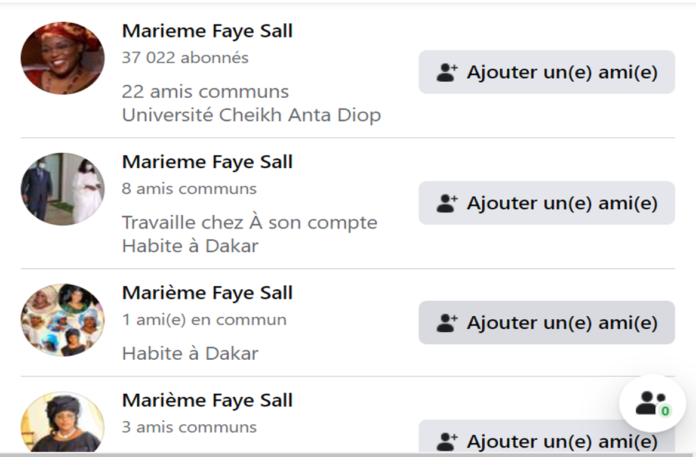Viewport: 696px width, 457px height.
Task: Add the self-employed Dakar profile as friend
Action: click(547, 203)
